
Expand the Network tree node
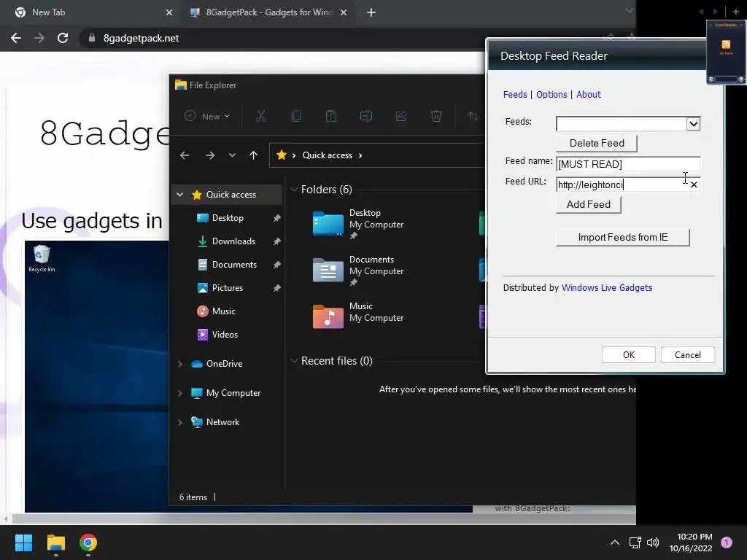pos(180,422)
